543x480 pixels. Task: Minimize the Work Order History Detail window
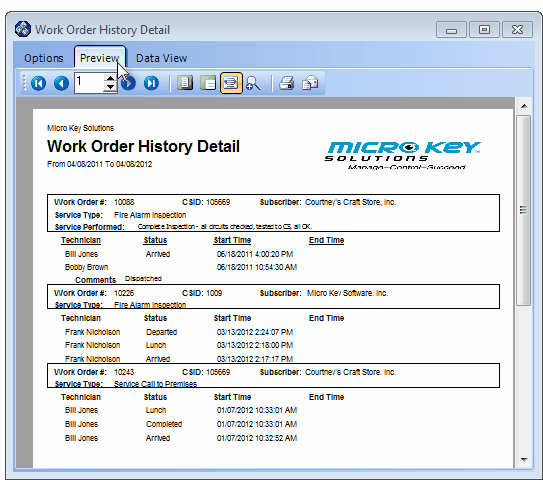click(451, 30)
